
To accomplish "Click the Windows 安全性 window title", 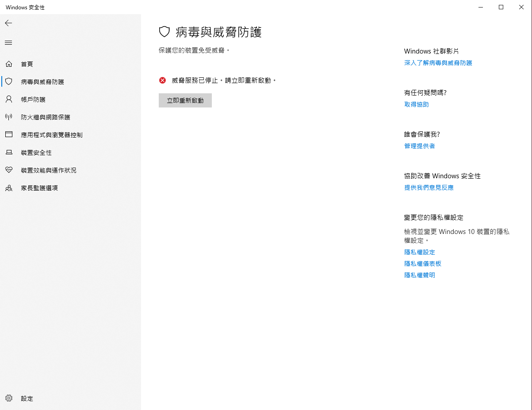I will 25,8.
